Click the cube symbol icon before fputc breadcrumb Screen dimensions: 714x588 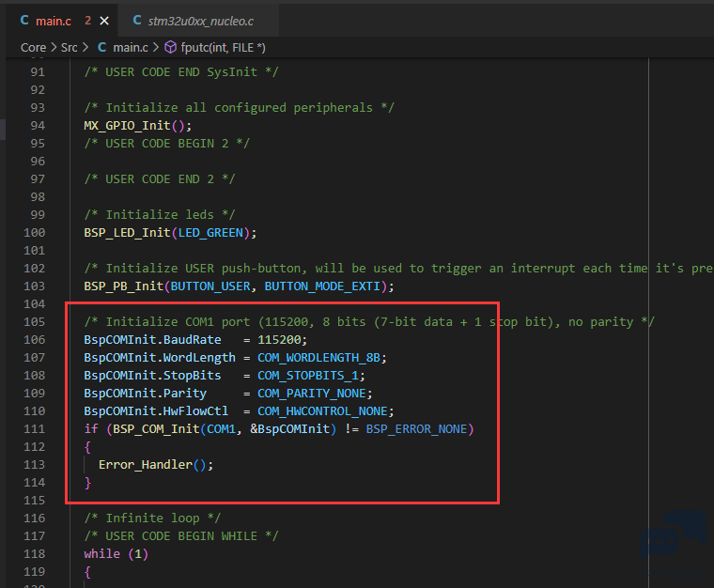point(170,47)
